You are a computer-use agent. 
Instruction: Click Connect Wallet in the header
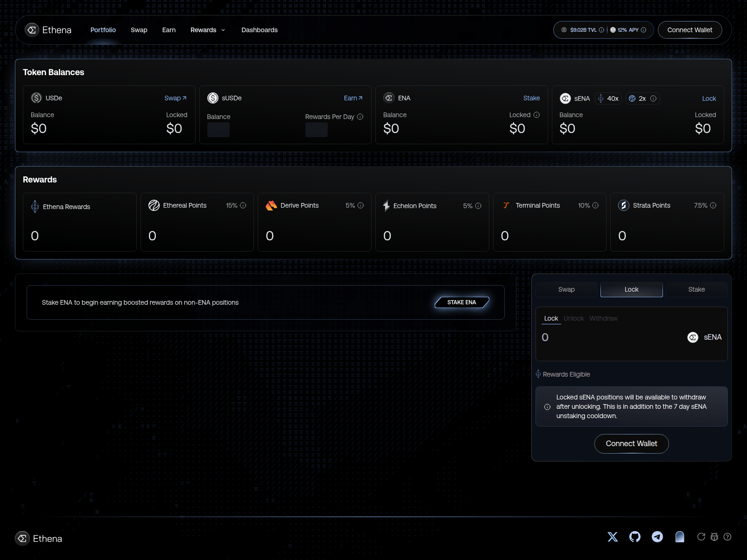tap(690, 30)
